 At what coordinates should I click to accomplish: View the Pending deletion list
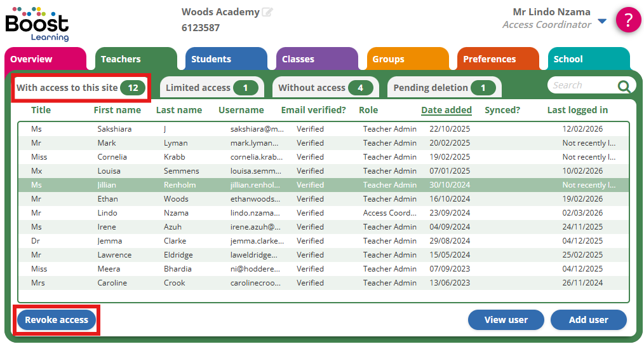coord(444,88)
